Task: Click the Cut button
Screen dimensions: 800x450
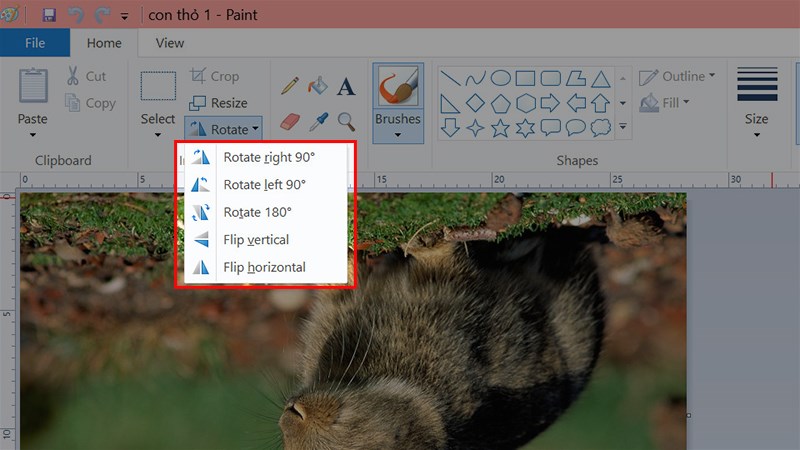Action: click(x=86, y=76)
